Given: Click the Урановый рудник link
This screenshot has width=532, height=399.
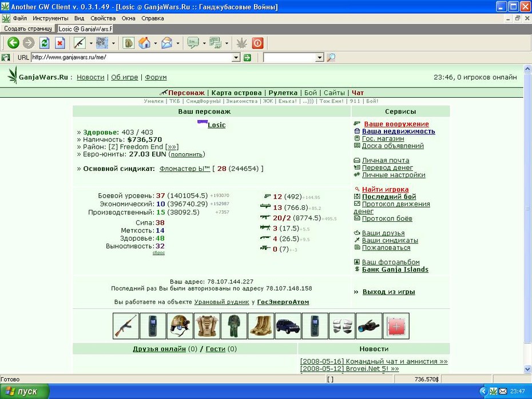Looking at the screenshot, I should (x=221, y=302).
